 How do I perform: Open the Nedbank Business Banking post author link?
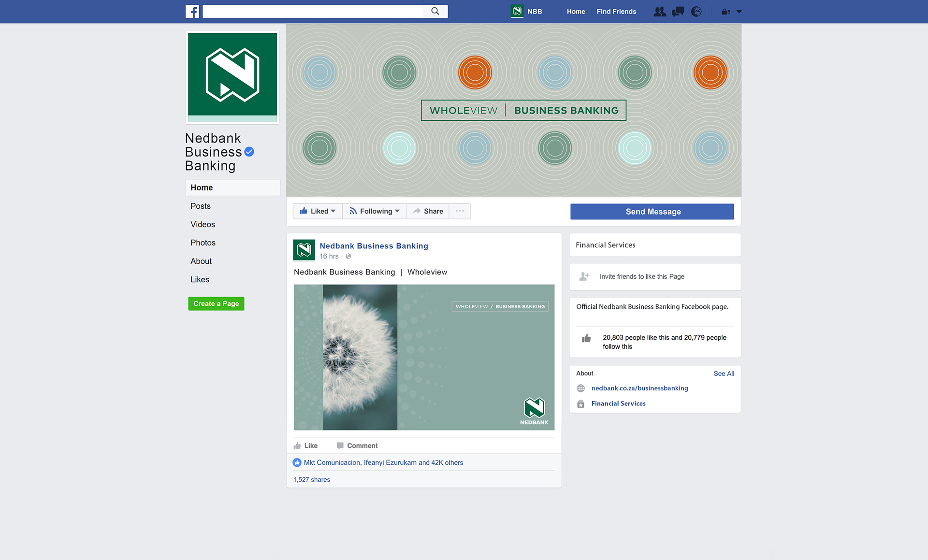374,246
